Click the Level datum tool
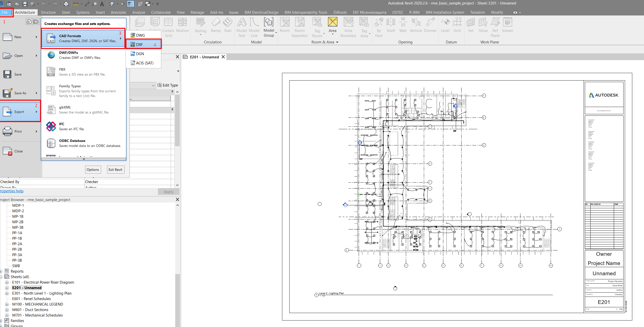This screenshot has width=644, height=327. click(x=445, y=25)
